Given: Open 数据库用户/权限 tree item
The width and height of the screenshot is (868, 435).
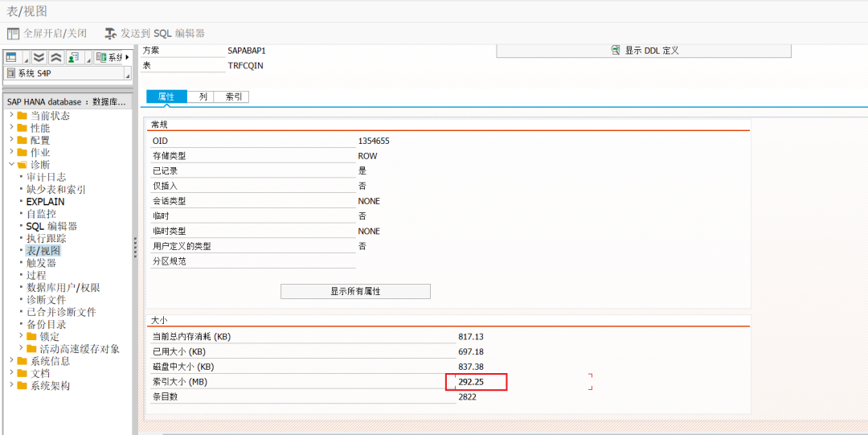Looking at the screenshot, I should click(x=63, y=288).
